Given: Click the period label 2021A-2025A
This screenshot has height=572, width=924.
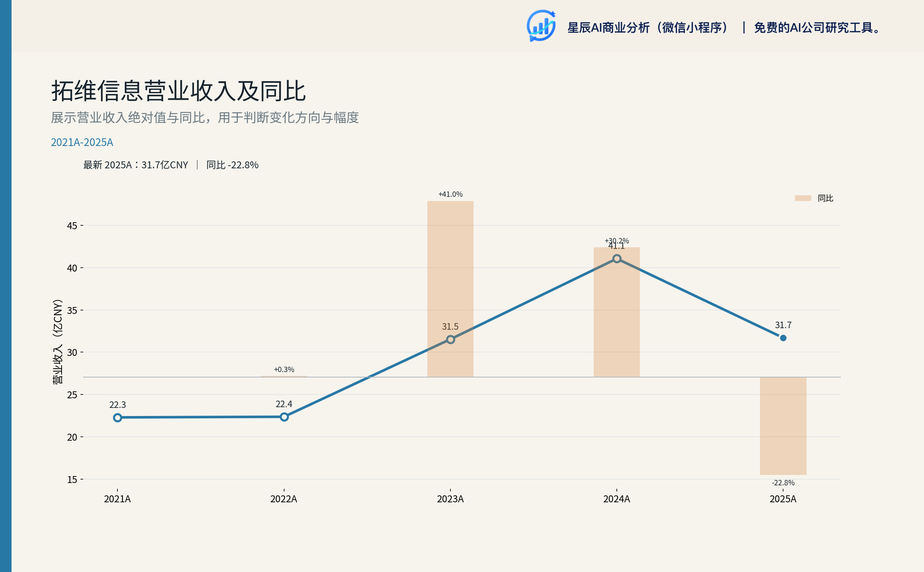Looking at the screenshot, I should click(x=82, y=142).
